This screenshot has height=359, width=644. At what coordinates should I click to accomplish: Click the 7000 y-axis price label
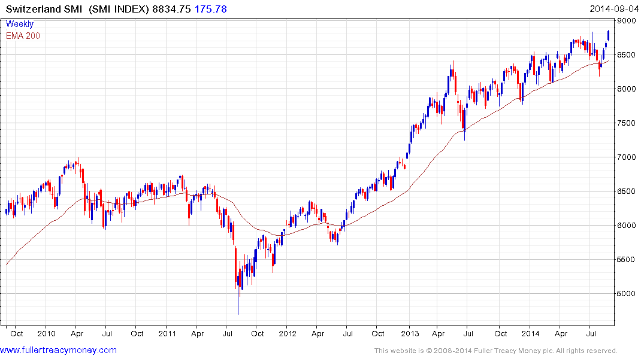pyautogui.click(x=627, y=157)
